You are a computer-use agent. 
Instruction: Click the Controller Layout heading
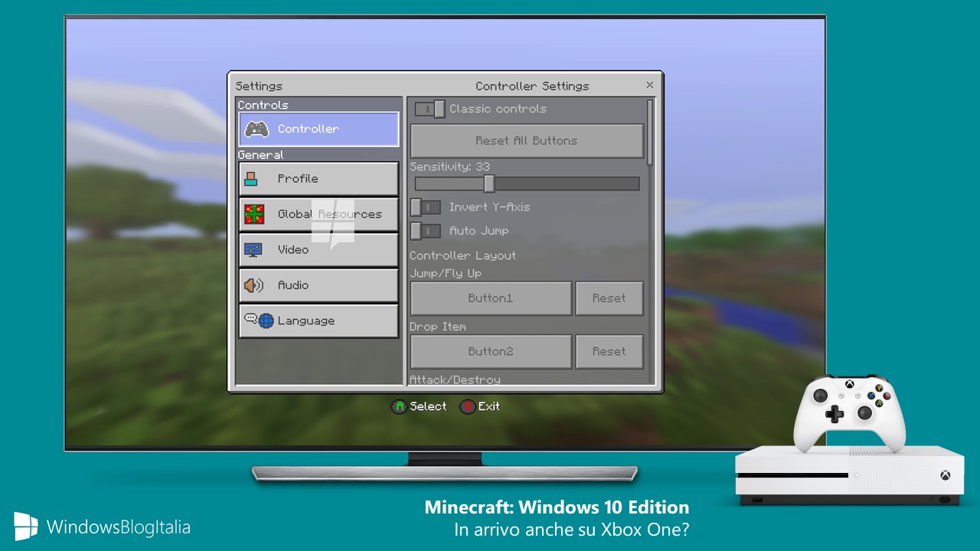click(462, 256)
